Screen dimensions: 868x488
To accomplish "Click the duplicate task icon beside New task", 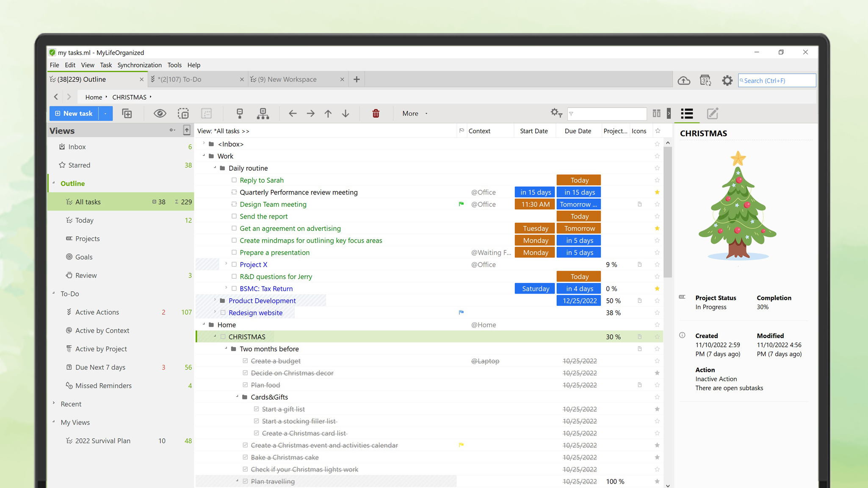I will pyautogui.click(x=127, y=114).
